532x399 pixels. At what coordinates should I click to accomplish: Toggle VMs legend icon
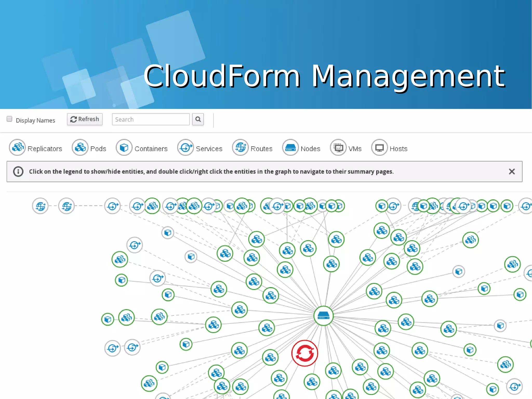pos(338,147)
